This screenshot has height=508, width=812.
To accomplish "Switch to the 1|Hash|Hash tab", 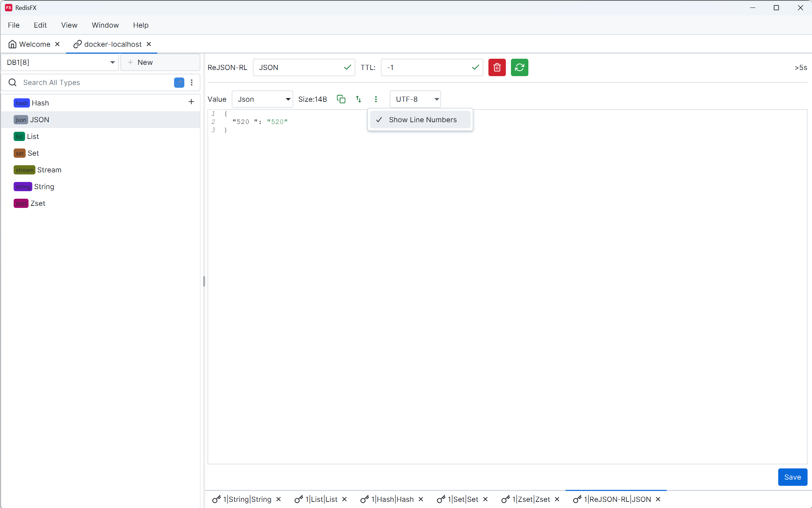I will pos(392,499).
